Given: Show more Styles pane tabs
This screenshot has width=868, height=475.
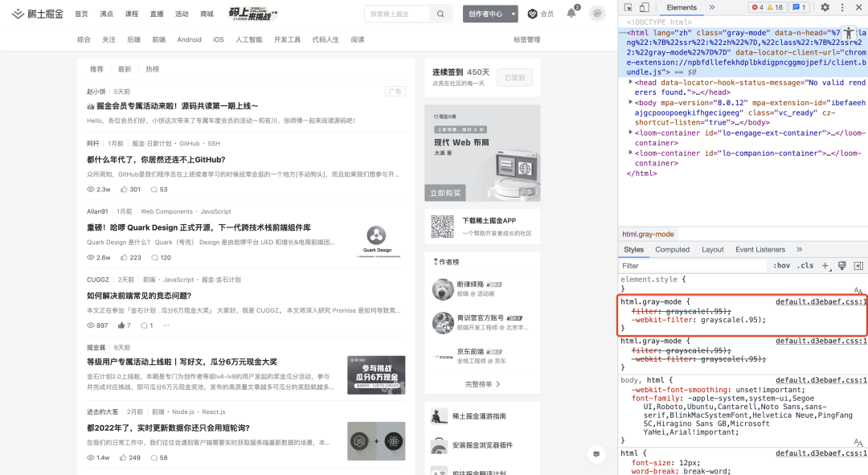Looking at the screenshot, I should click(x=800, y=250).
